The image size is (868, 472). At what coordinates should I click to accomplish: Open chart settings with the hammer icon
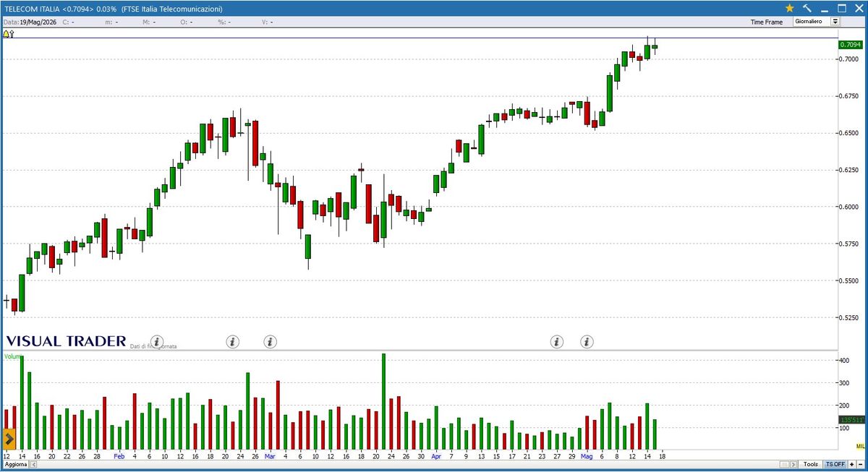[x=807, y=8]
